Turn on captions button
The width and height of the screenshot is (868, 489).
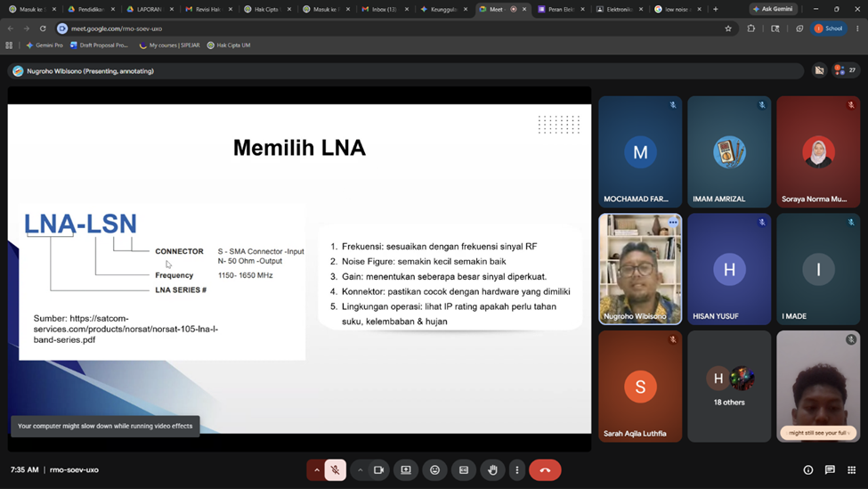(464, 470)
